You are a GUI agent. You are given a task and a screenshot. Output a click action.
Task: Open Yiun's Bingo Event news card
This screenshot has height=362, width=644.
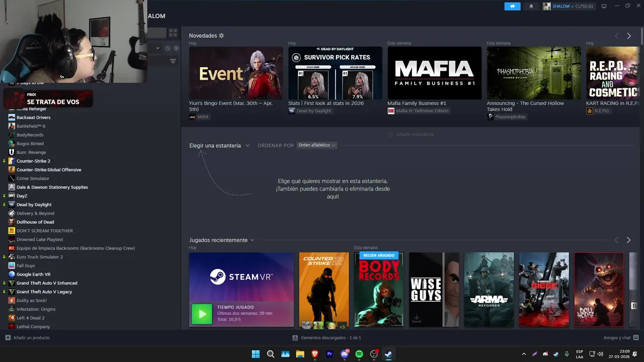[236, 73]
